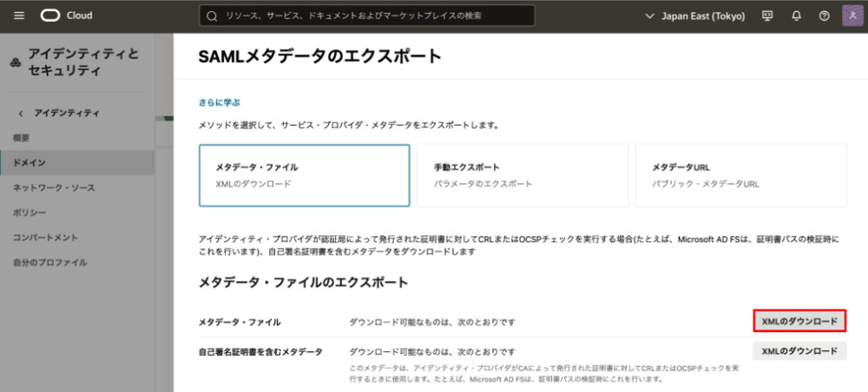This screenshot has height=392, width=868.
Task: Open コンパートメント in sidebar
Action: 45,238
